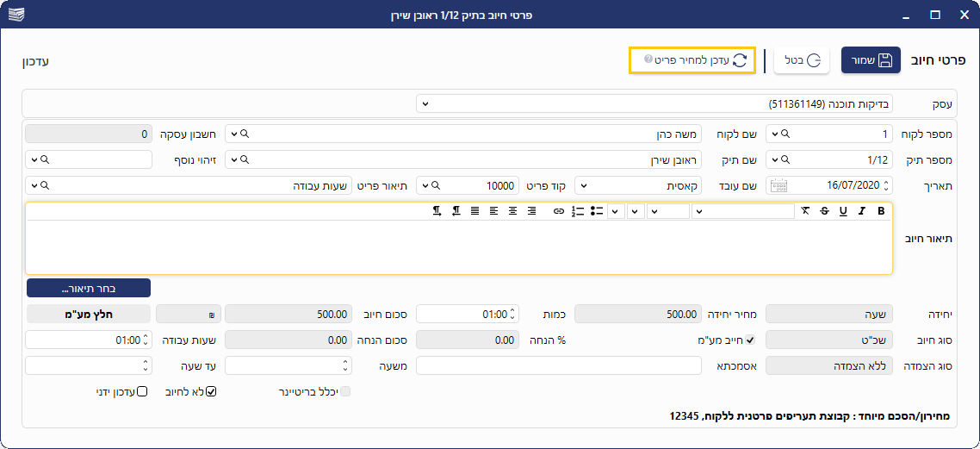This screenshot has height=449, width=980.
Task: Click the bold formatting icon
Action: point(881,211)
